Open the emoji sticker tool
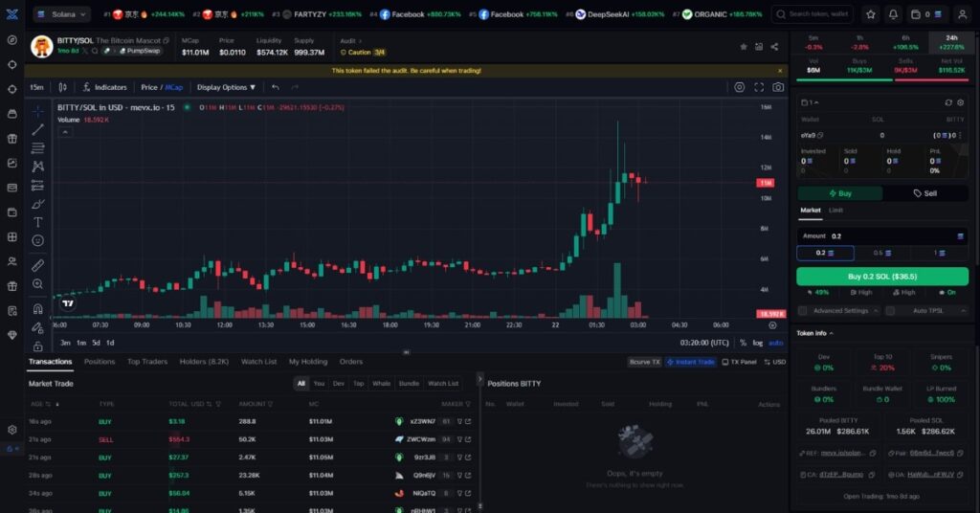 click(x=38, y=240)
